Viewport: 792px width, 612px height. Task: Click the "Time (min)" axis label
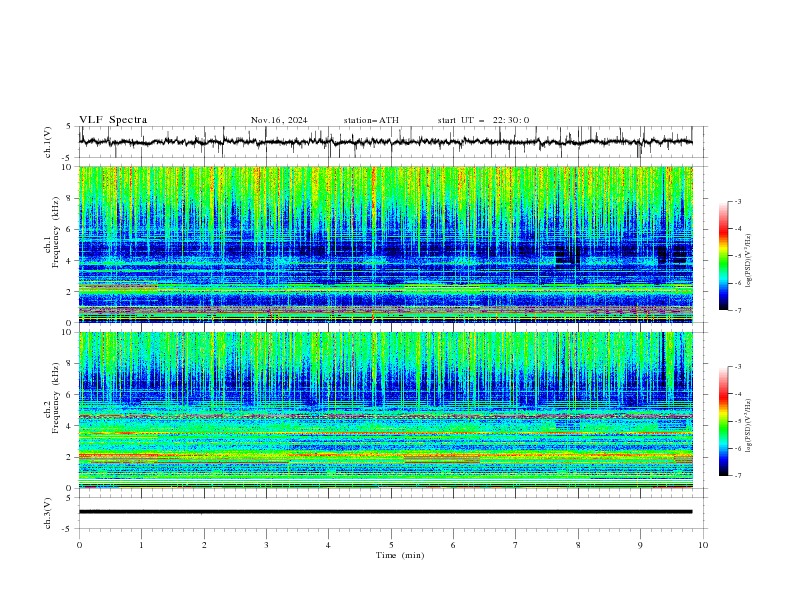tap(400, 555)
